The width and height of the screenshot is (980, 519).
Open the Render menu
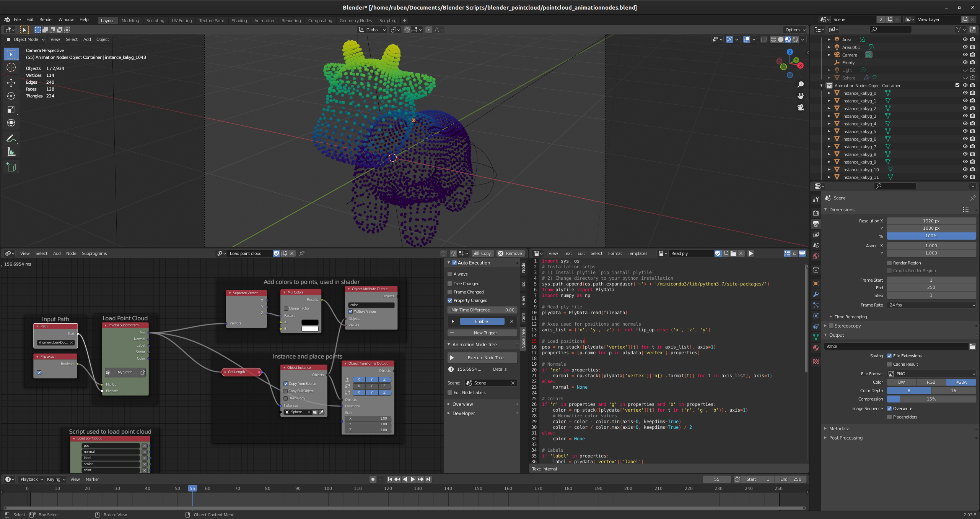click(46, 19)
